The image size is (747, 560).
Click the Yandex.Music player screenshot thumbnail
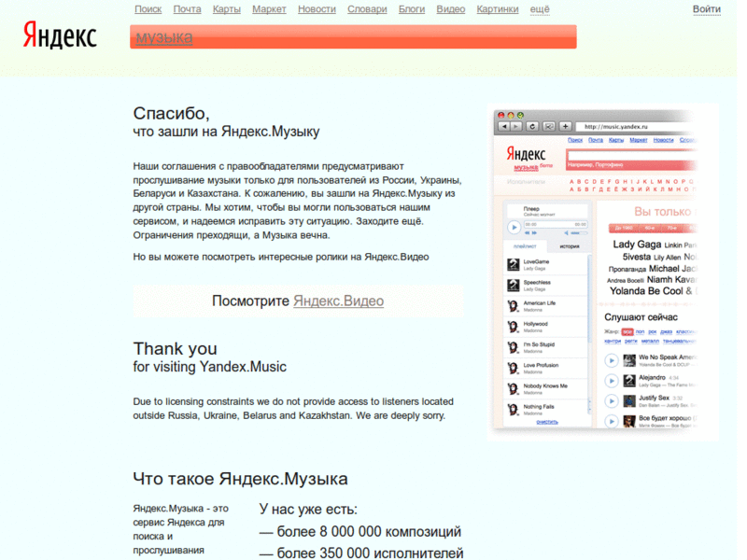[x=602, y=272]
